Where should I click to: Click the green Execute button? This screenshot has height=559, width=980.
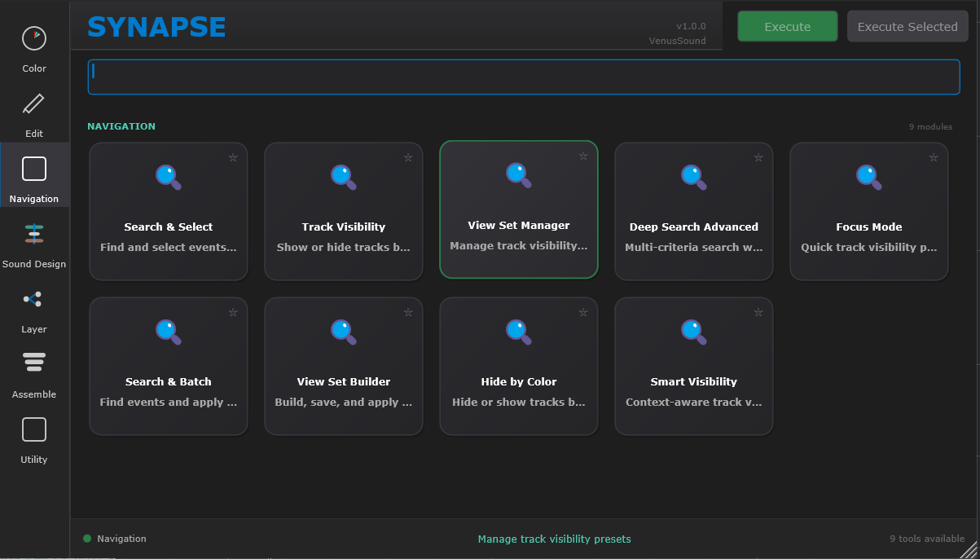[788, 26]
